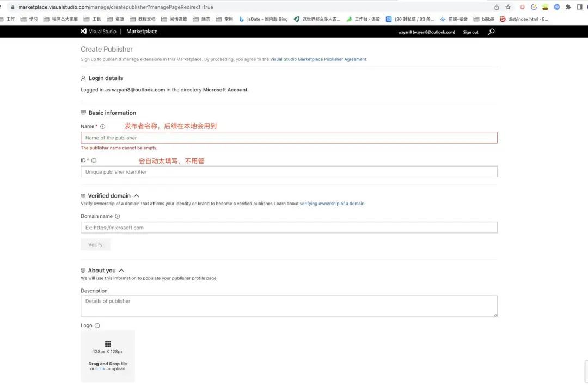Go to Marketplace home in header
The height and width of the screenshot is (387, 588).
142,32
